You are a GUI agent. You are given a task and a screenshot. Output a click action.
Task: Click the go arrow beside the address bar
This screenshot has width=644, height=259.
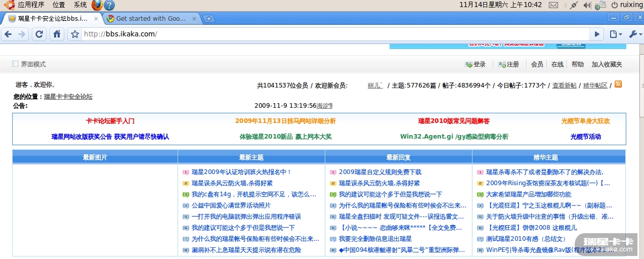[597, 34]
